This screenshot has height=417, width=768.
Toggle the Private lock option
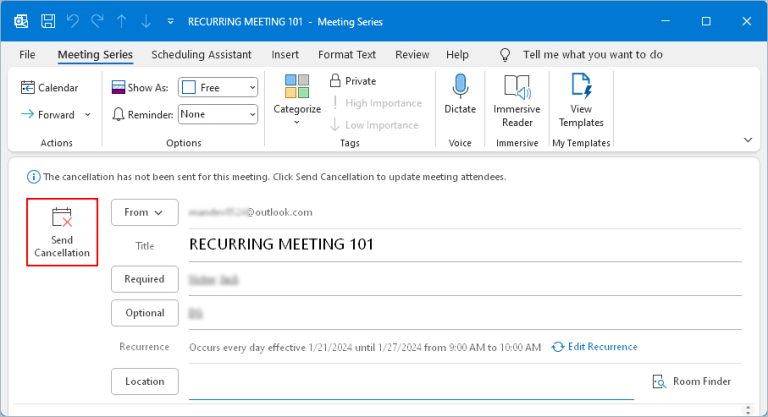pos(353,81)
